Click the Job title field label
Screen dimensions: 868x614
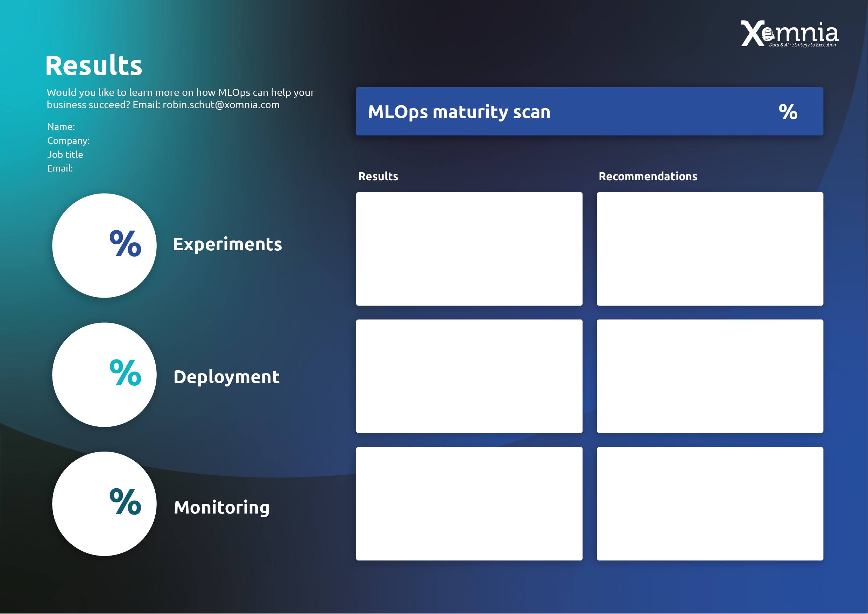coord(65,154)
